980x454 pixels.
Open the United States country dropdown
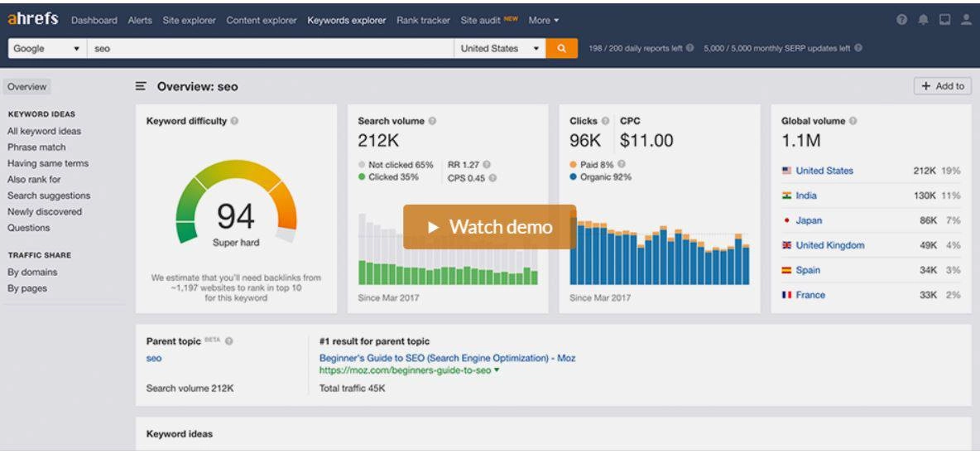(500, 48)
